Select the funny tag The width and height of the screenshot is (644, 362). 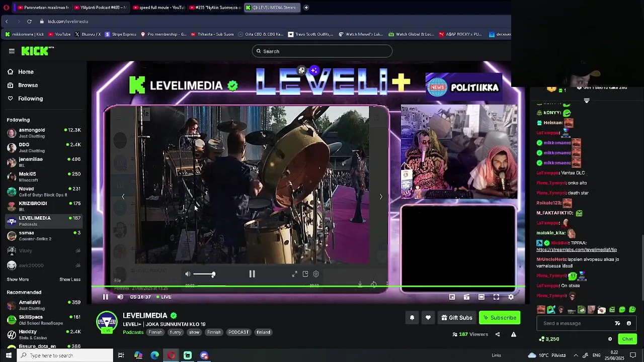pos(176,332)
